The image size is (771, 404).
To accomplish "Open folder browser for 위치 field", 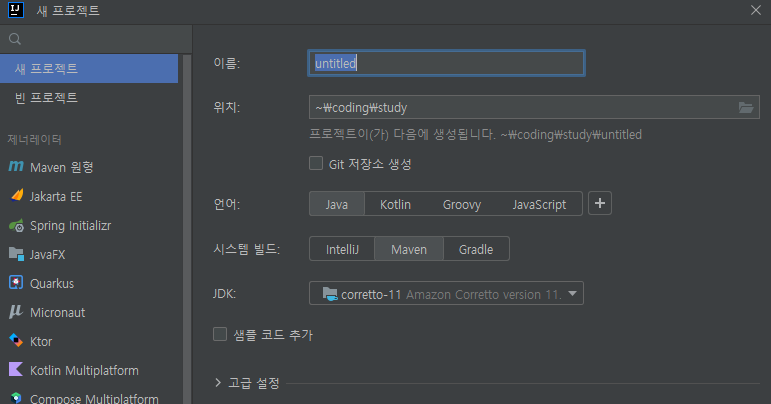I will [746, 107].
